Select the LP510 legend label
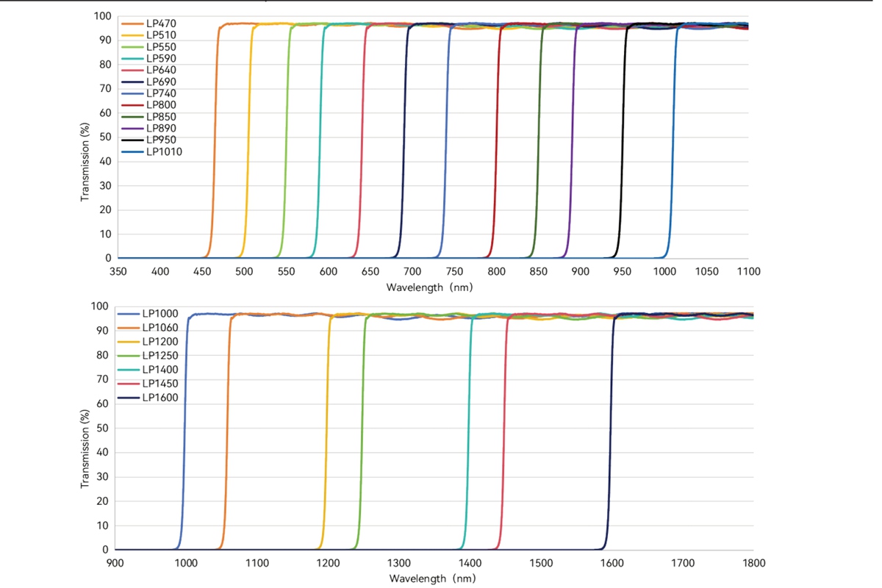 click(x=149, y=35)
